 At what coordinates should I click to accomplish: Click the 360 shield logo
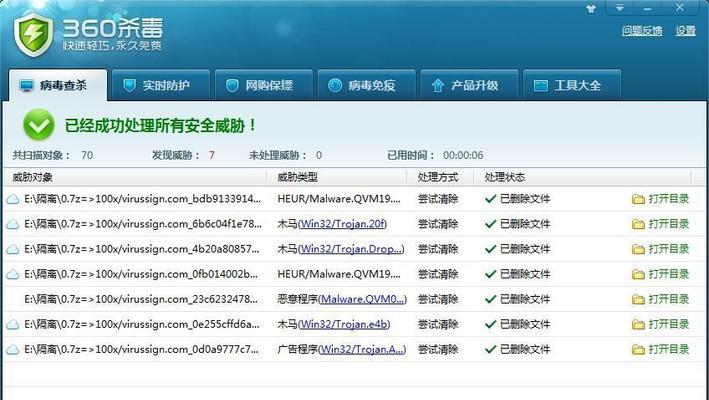pos(33,34)
